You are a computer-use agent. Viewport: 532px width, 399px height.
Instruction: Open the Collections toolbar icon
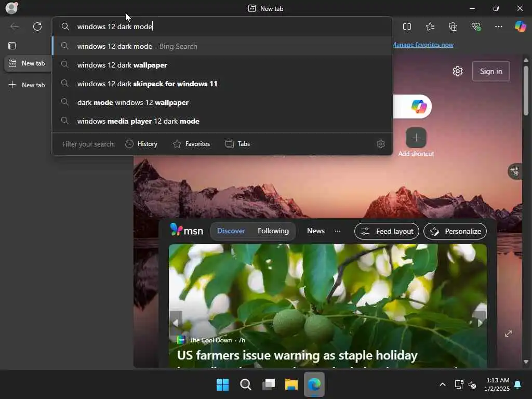453,27
